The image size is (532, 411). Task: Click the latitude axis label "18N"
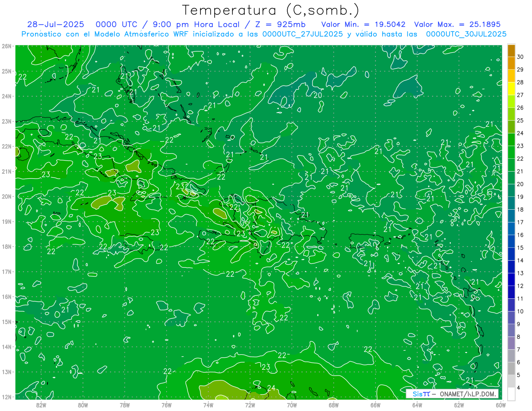click(x=7, y=247)
